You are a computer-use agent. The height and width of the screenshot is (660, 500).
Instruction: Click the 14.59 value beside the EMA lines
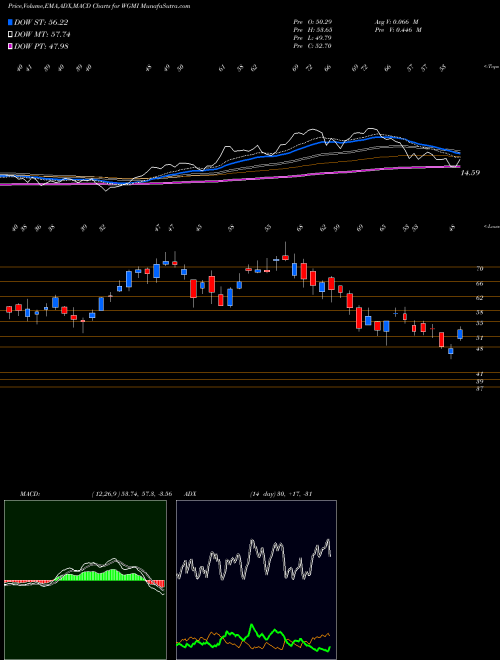[471, 173]
